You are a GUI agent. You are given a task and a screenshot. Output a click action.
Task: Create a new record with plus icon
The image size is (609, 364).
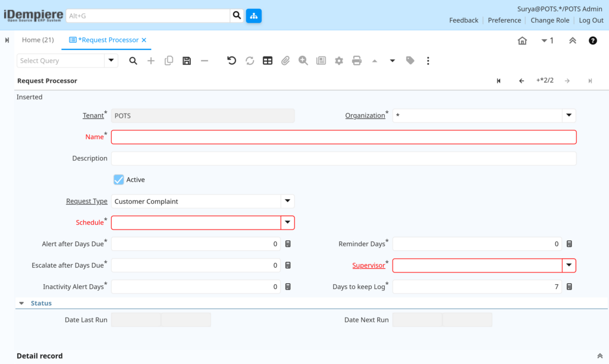150,61
